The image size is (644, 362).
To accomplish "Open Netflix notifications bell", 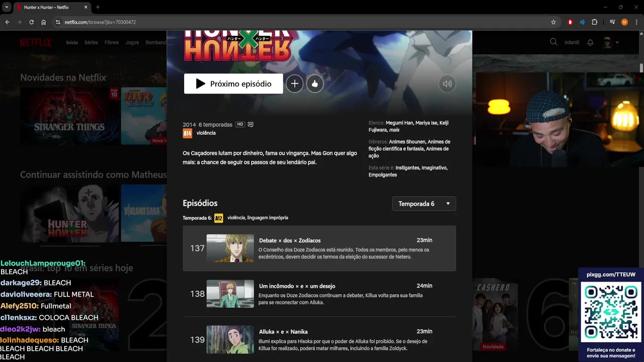I will (x=590, y=43).
